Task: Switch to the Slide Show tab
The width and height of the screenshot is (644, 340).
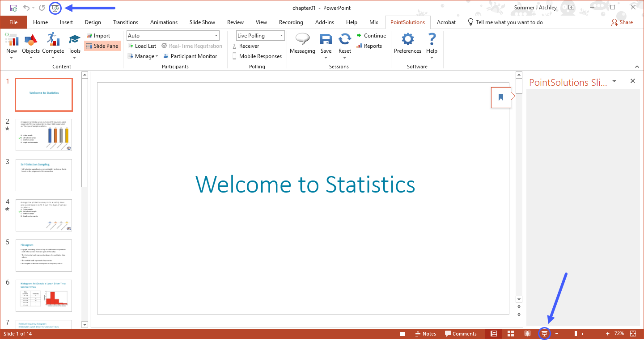Action: coord(202,22)
